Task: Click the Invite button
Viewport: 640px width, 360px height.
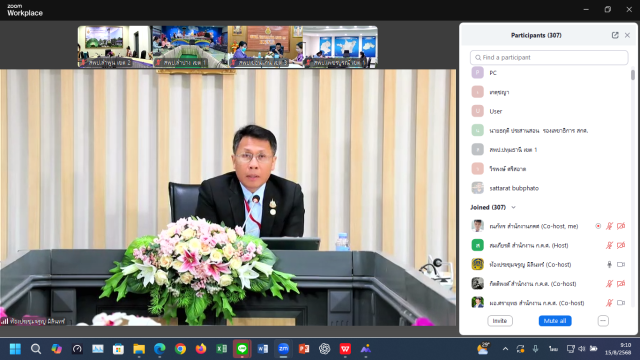Action: click(500, 321)
